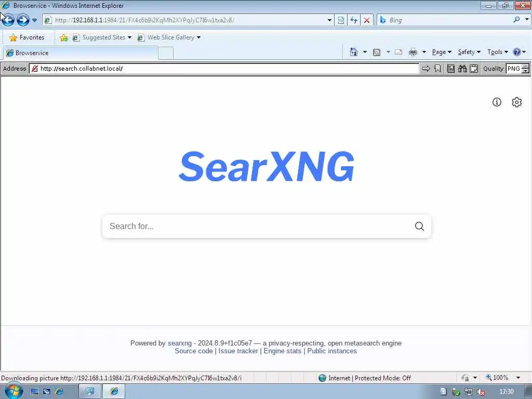Open the Public instances link
532x399 pixels.
[332, 351]
